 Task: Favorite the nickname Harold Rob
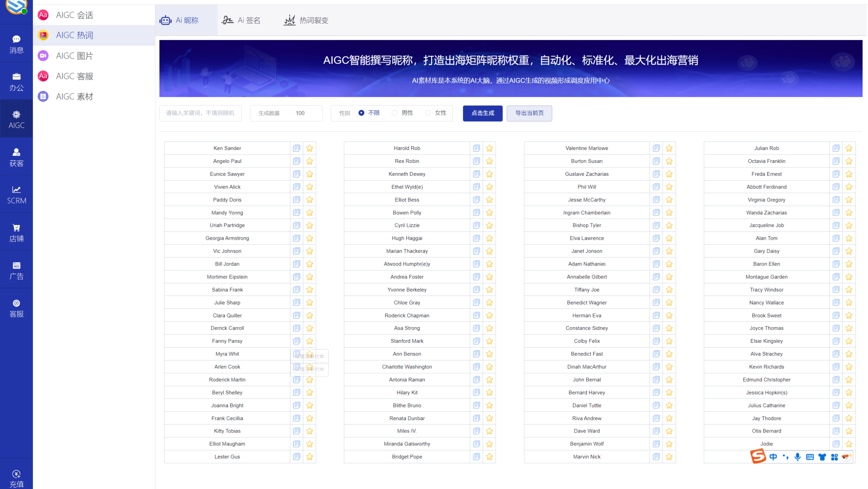pos(490,148)
